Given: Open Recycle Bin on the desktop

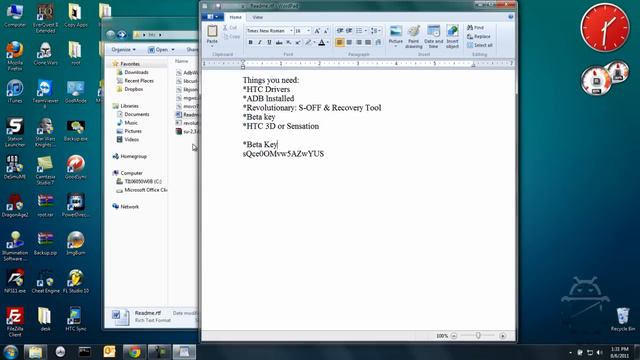Looking at the screenshot, I should point(623,319).
